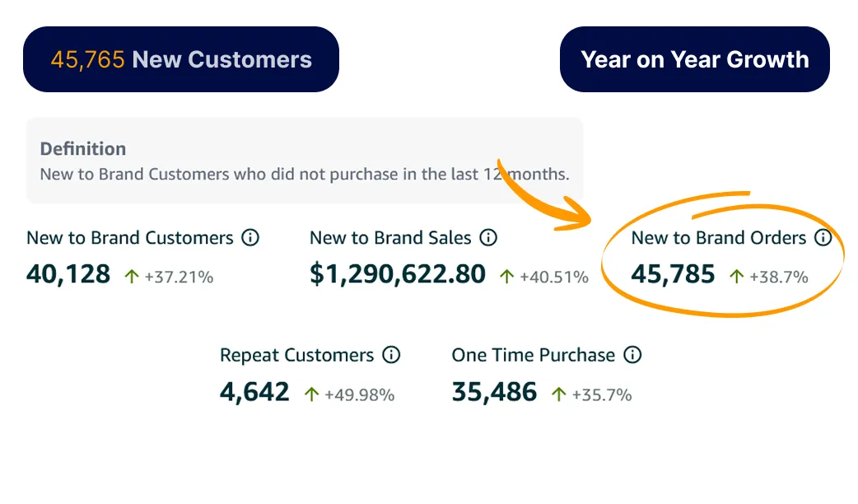Image resolution: width=858 pixels, height=504 pixels.
Task: Click info icon beside New to Brand Customers
Action: pyautogui.click(x=250, y=237)
